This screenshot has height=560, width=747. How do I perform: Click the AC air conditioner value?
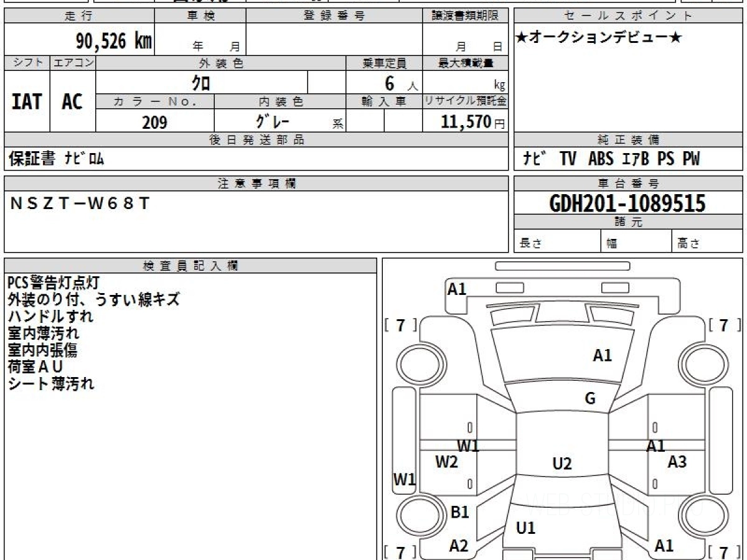click(72, 101)
